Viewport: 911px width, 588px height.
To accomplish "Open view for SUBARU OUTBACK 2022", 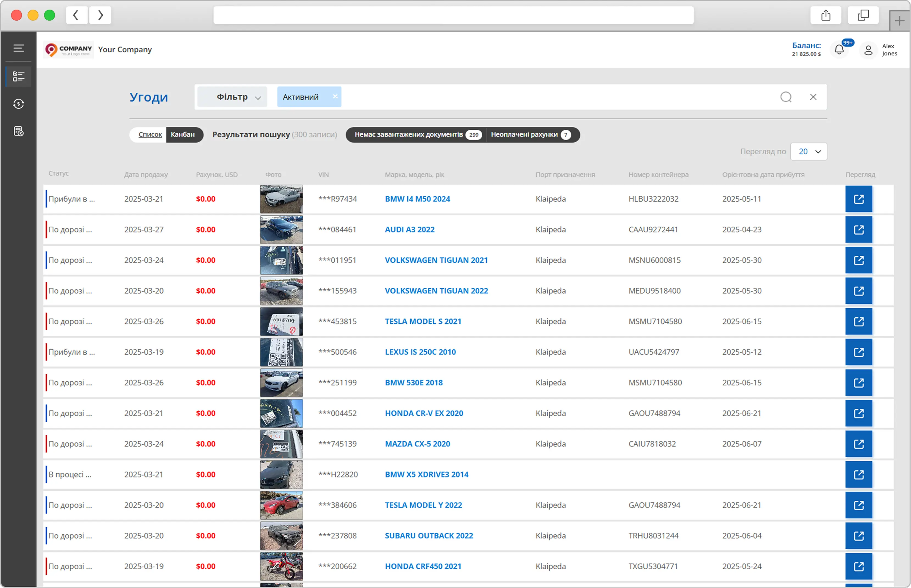I will (x=858, y=536).
